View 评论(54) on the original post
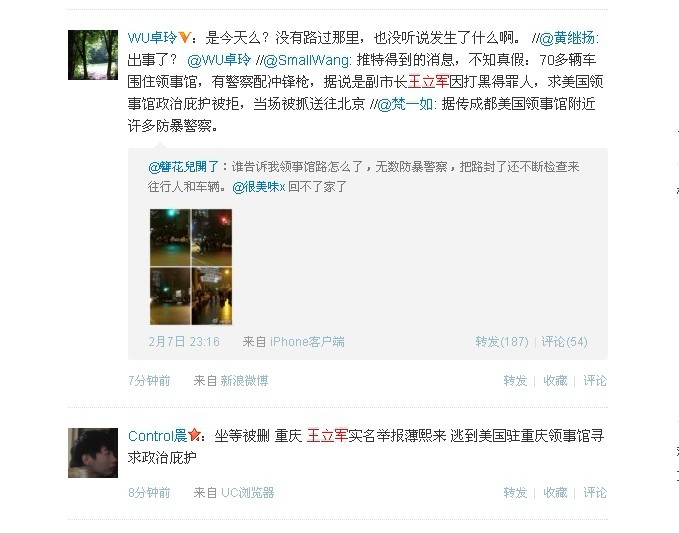The width and height of the screenshot is (679, 533). (x=565, y=342)
